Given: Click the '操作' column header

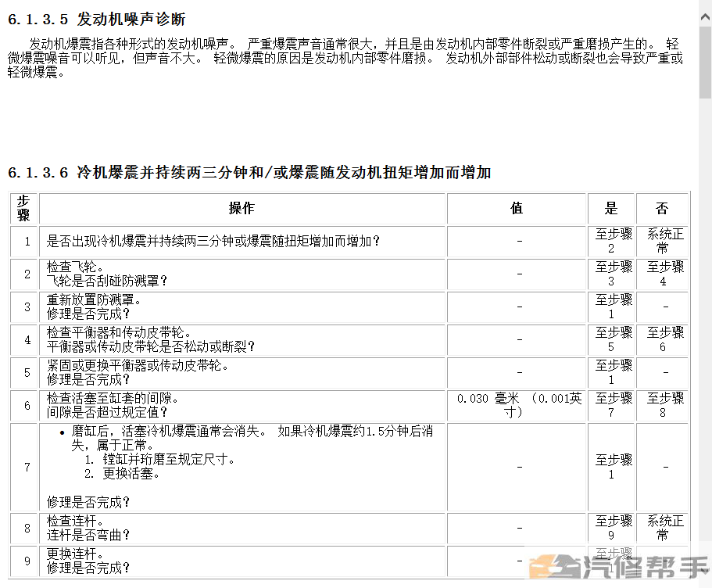Looking at the screenshot, I should click(242, 209).
